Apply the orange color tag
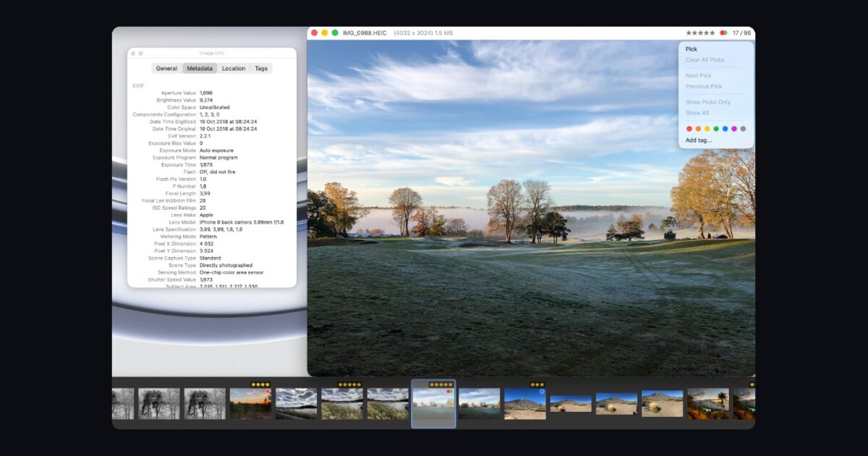This screenshot has height=456, width=868. [698, 129]
